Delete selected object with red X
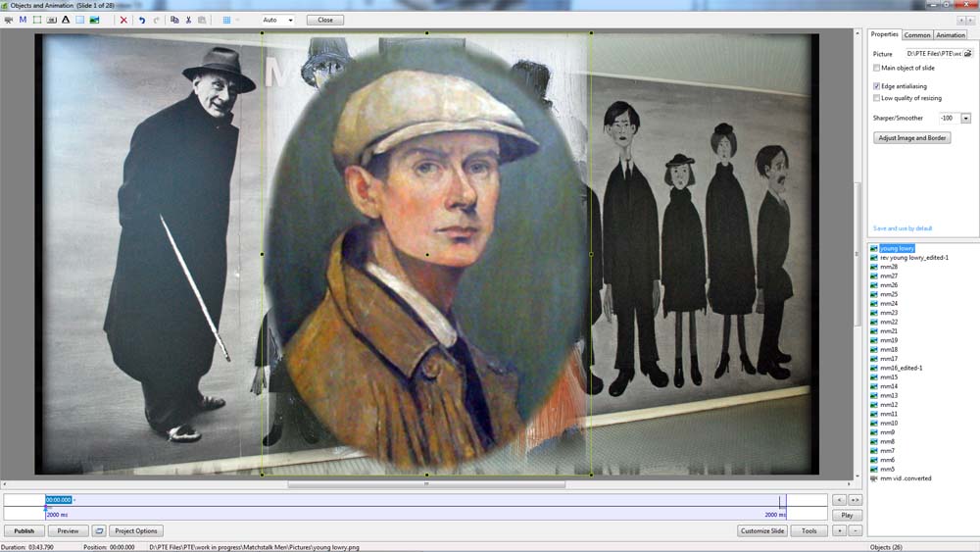 [x=123, y=20]
